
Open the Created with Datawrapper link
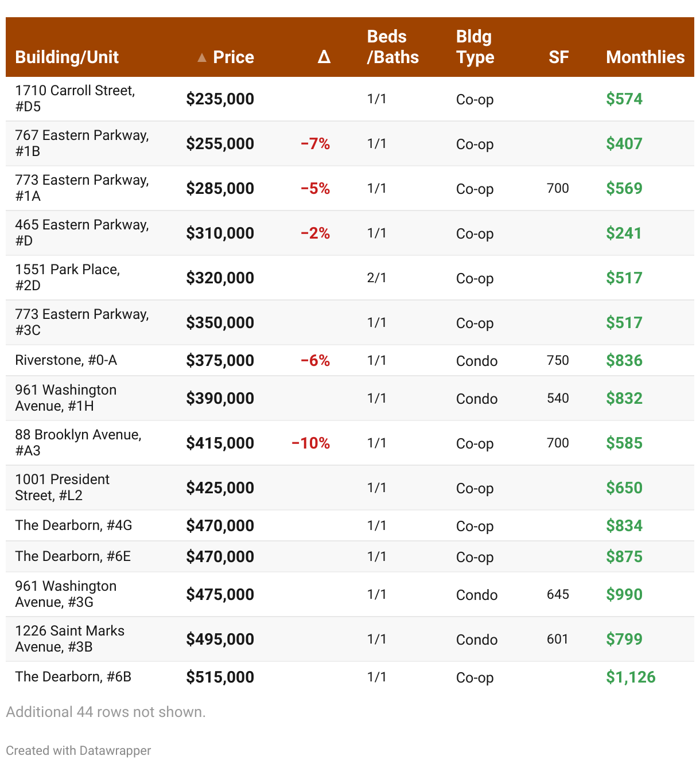pos(79,750)
